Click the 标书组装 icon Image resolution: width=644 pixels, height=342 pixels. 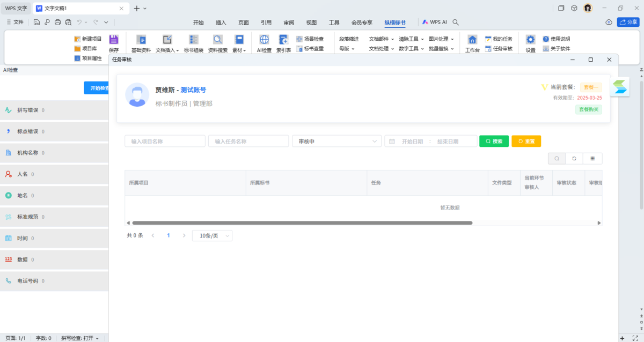click(x=194, y=40)
